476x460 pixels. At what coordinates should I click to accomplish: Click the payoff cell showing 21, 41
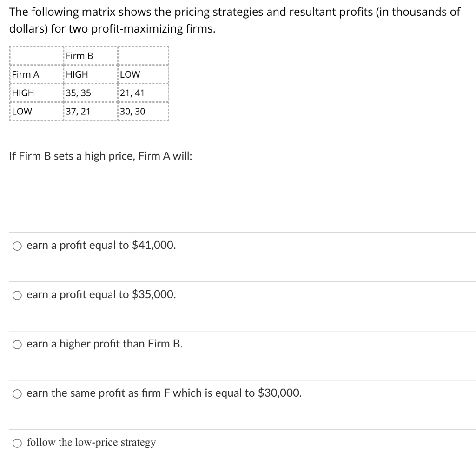point(132,93)
